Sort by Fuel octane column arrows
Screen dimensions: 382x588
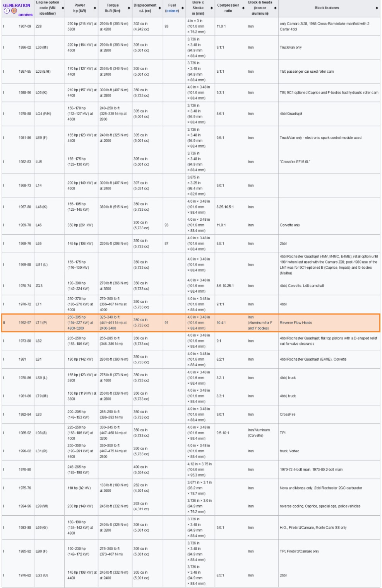(183, 8)
